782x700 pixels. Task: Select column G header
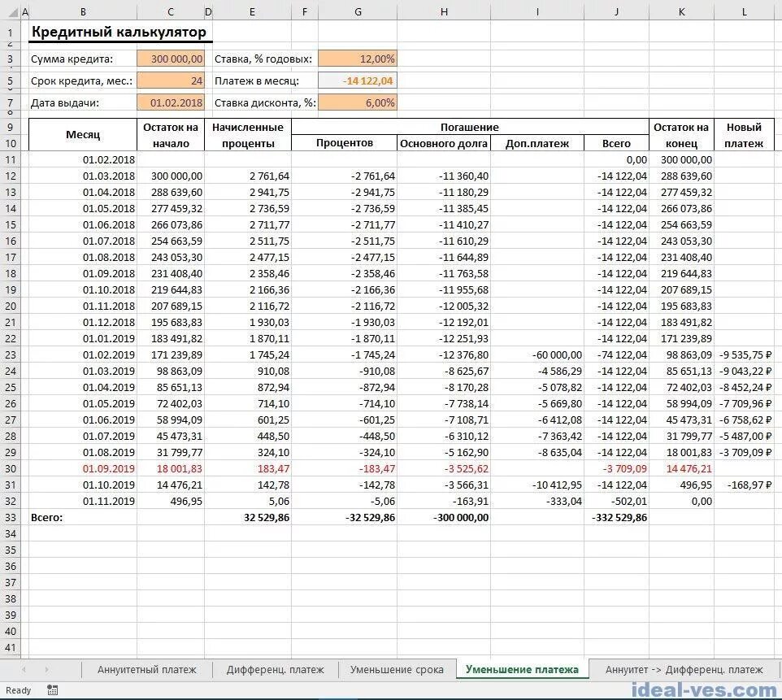point(358,12)
